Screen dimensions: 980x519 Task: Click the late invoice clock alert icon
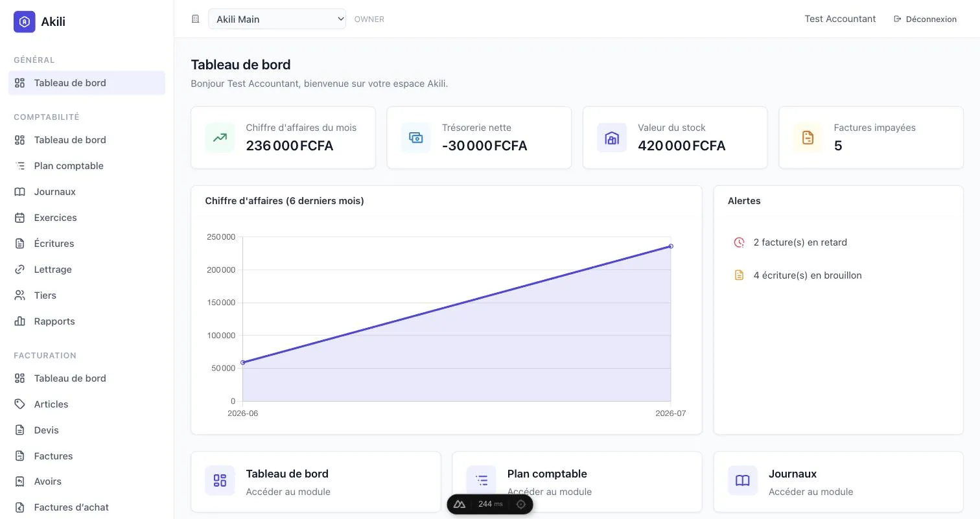point(739,242)
